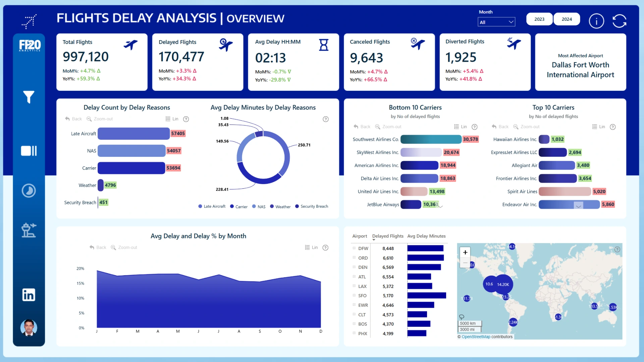Expand the ORD airport row

point(354,258)
